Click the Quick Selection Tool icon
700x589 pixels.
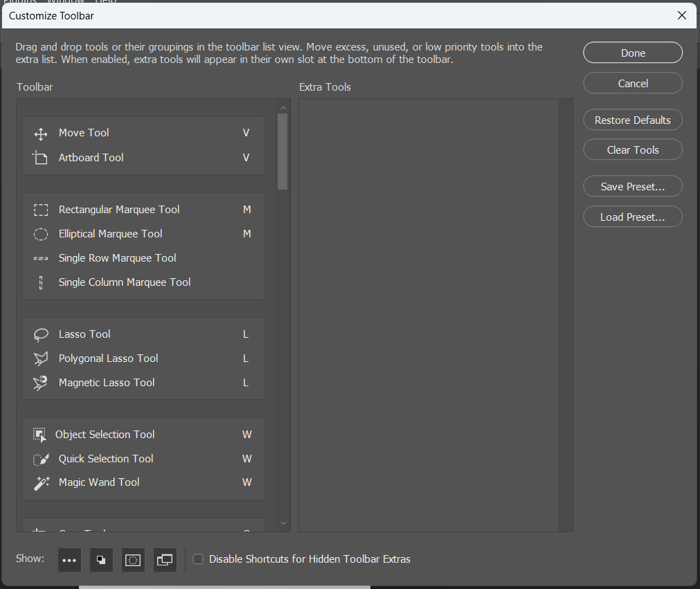(41, 459)
